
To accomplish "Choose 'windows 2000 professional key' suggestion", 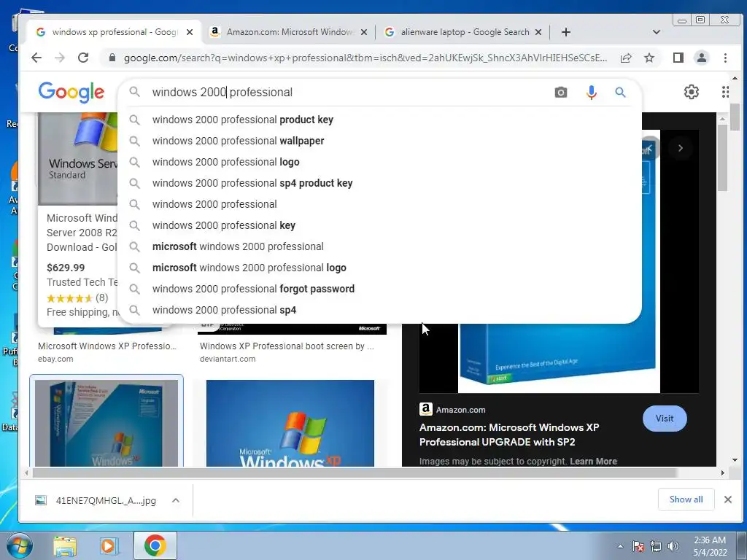I will (x=379, y=225).
